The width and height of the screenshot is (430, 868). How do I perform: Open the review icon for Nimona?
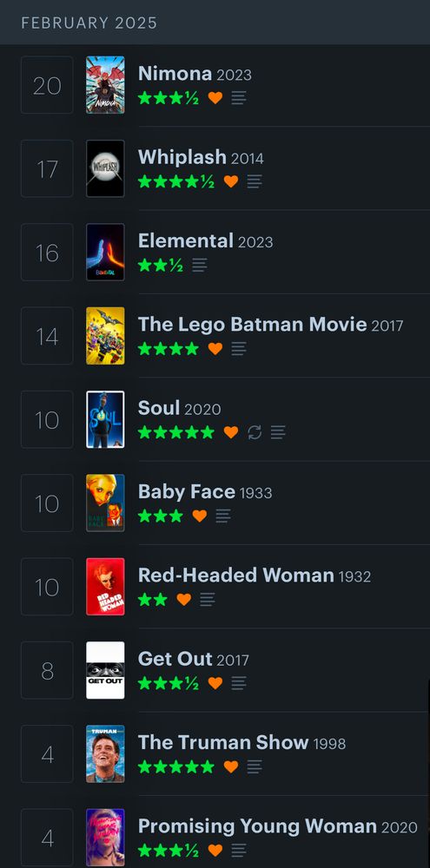point(239,98)
